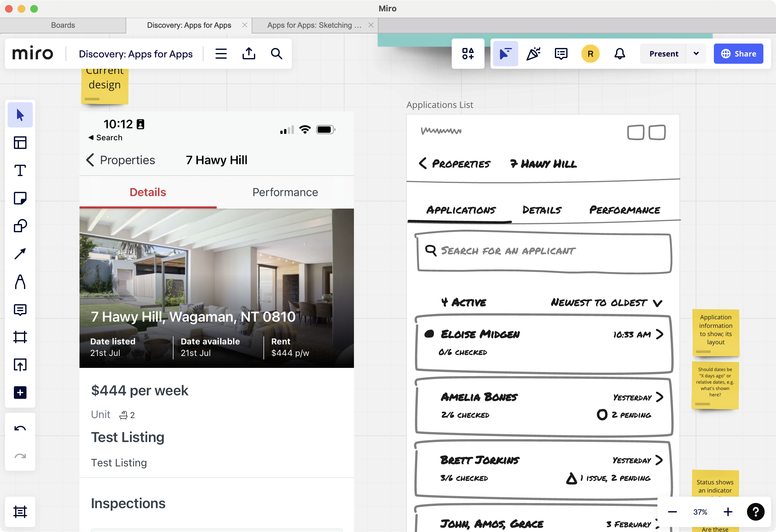Screen dimensions: 776x532
Task: Click the Share button
Action: 738,53
